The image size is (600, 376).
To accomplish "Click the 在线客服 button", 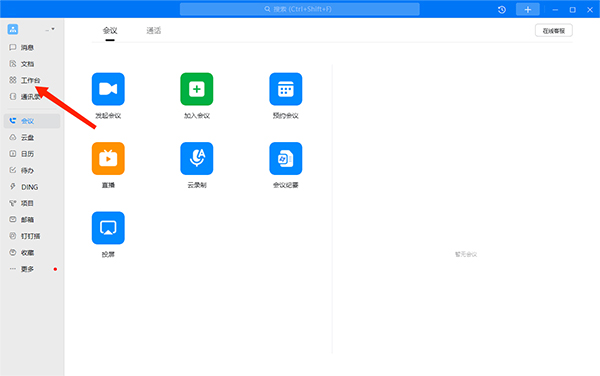I will [554, 31].
